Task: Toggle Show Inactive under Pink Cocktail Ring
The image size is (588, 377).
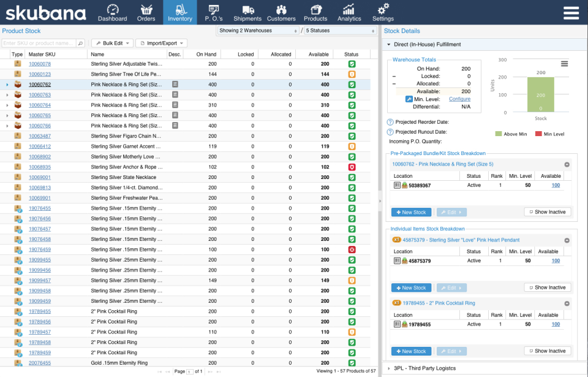Action: pos(548,351)
